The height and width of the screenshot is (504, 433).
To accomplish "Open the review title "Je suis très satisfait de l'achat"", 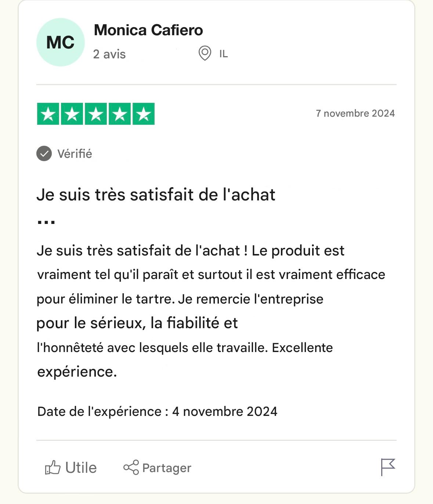I will [x=156, y=195].
